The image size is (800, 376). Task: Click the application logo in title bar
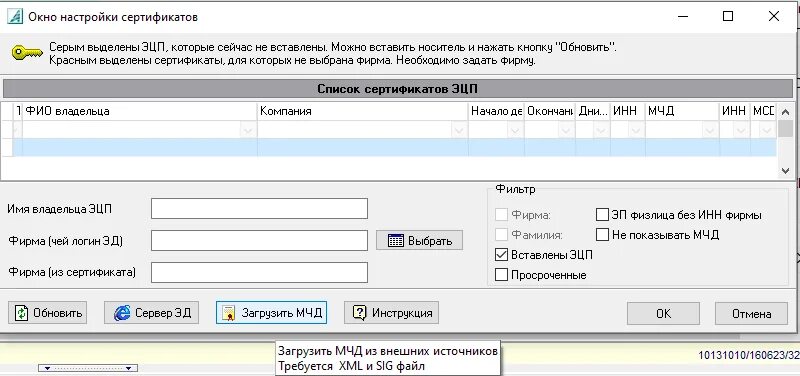(15, 16)
